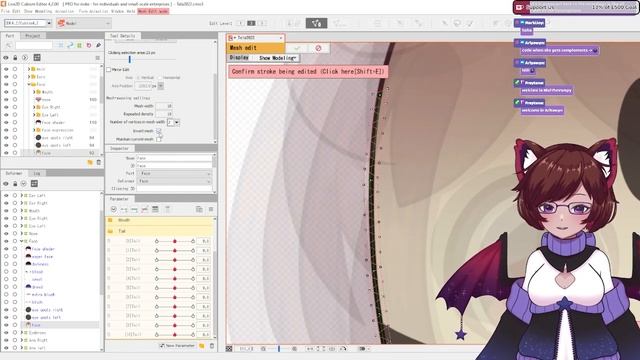Toggle the Maintain current mesh checkbox
Viewport: 640px width, 360px height.
point(158,139)
